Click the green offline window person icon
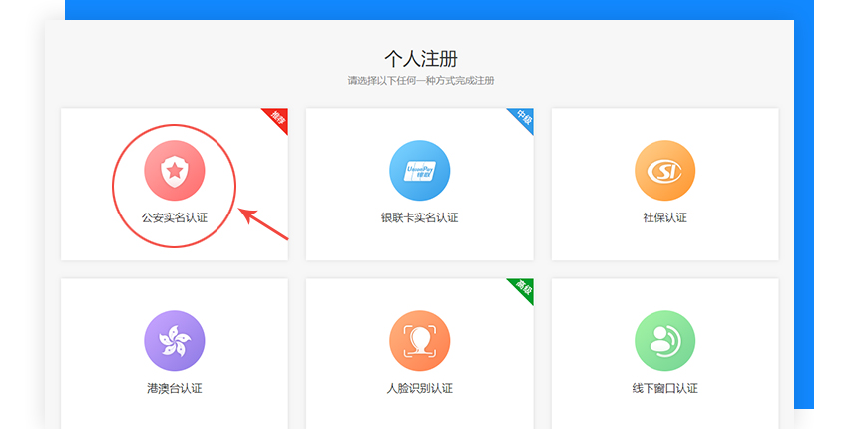This screenshot has height=429, width=868. point(664,341)
